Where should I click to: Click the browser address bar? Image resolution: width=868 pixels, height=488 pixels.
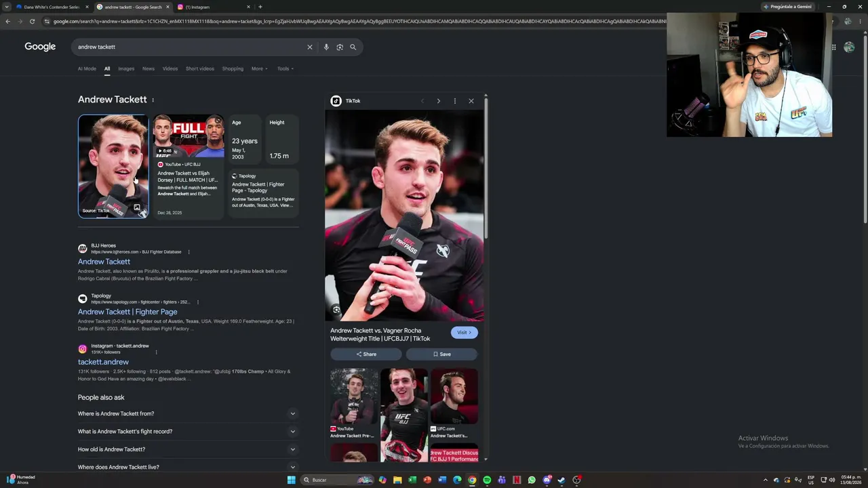359,21
